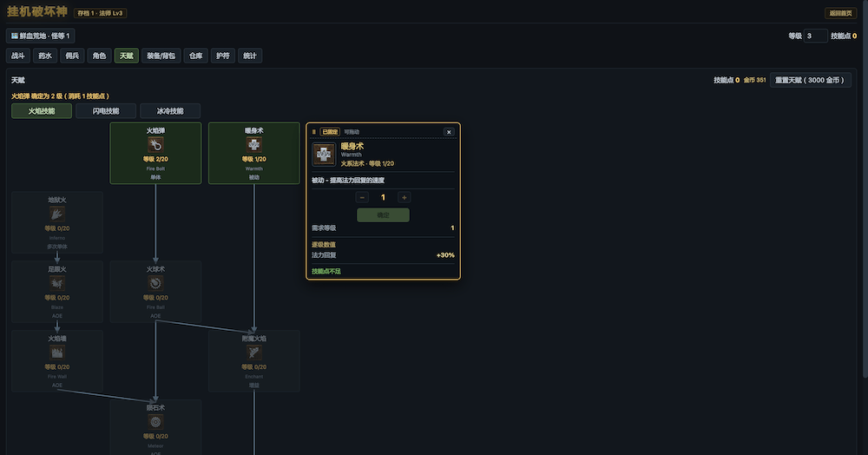868x455 pixels.
Task: Click the 逐级数值 heading in popup
Action: 324,245
